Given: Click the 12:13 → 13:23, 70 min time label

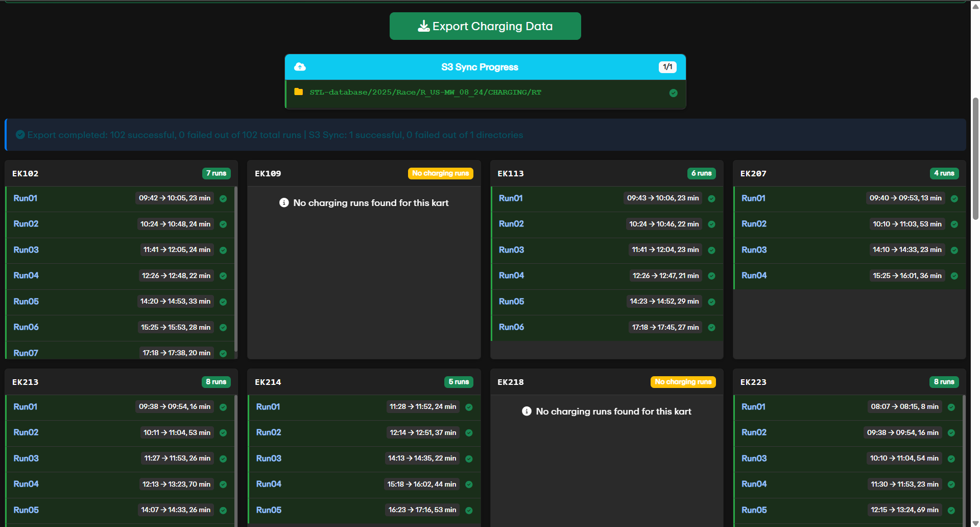Looking at the screenshot, I should tap(176, 485).
